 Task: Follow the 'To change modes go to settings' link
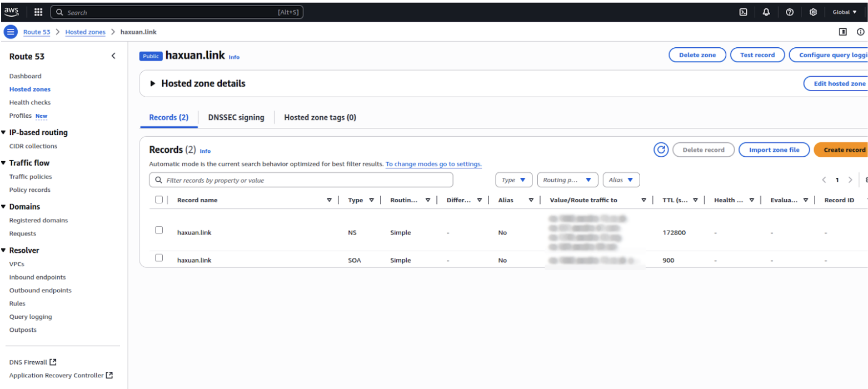pyautogui.click(x=433, y=164)
